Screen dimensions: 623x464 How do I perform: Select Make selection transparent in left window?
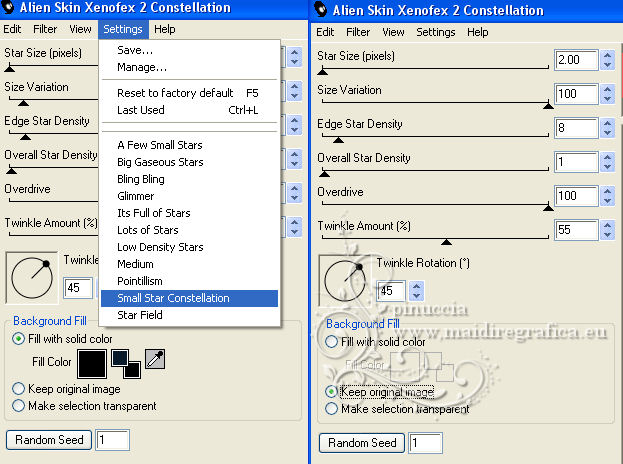point(85,406)
